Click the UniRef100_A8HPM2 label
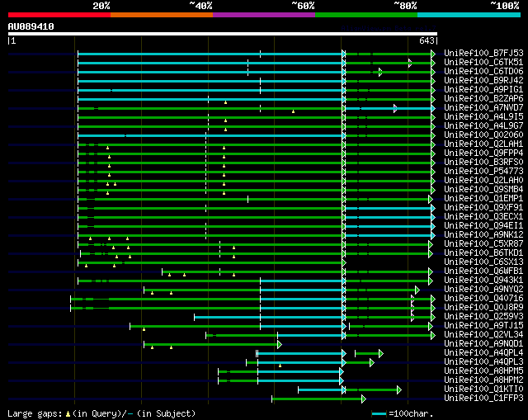 click(483, 380)
